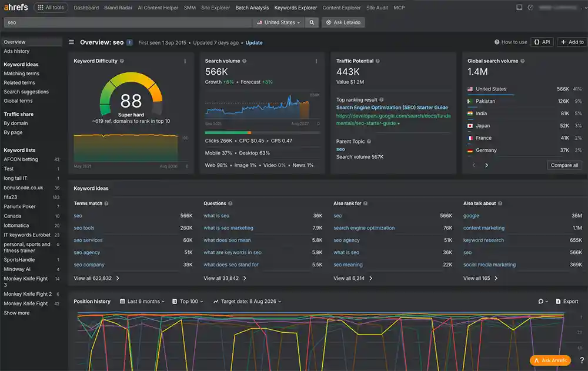Select the Pakistan row in global volume
The image size is (588, 371).
524,101
